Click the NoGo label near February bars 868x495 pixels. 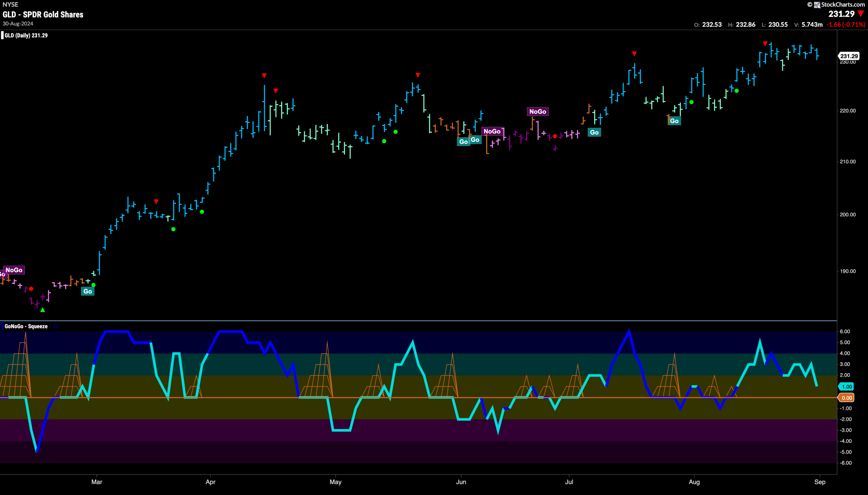coord(14,270)
